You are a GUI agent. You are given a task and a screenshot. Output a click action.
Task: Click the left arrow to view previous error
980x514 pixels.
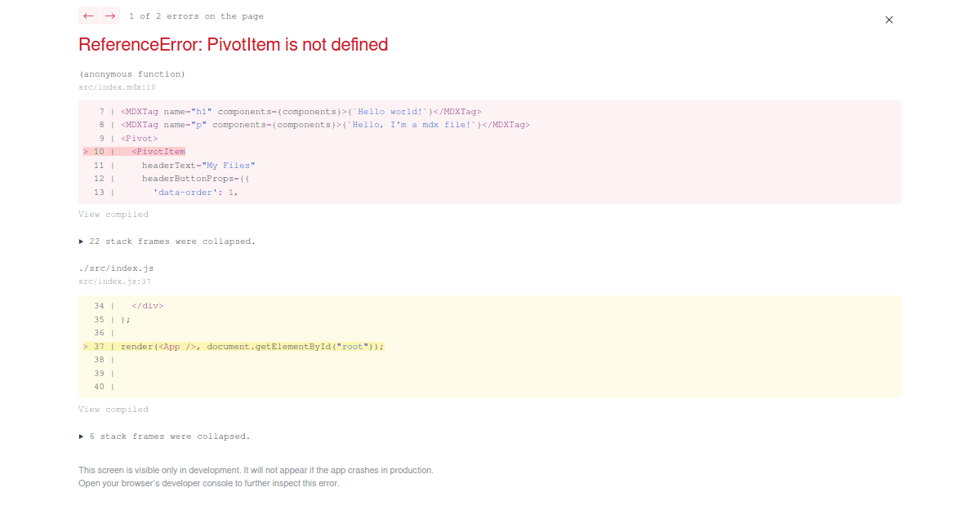pos(88,16)
